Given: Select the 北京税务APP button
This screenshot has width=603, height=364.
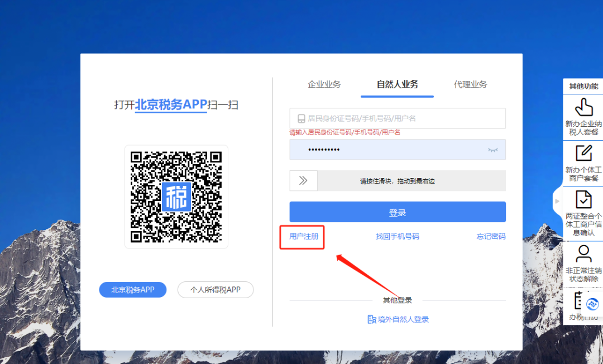Looking at the screenshot, I should [133, 290].
